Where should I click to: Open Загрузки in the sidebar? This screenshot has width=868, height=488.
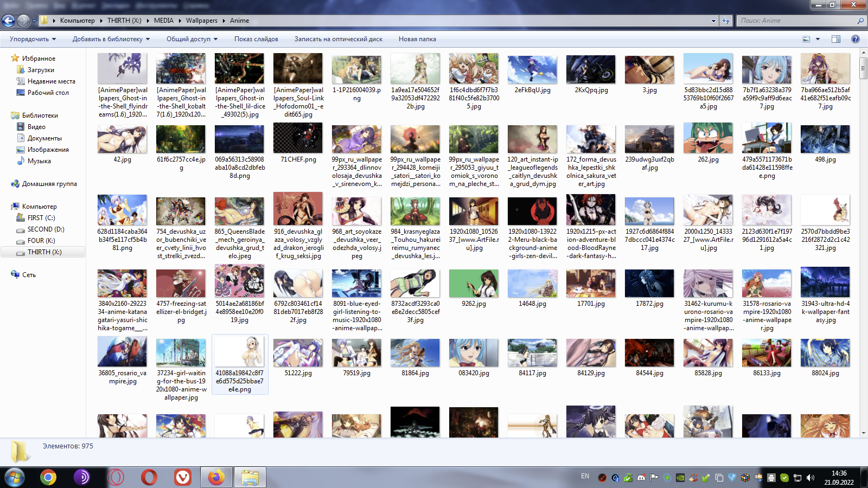[41, 70]
